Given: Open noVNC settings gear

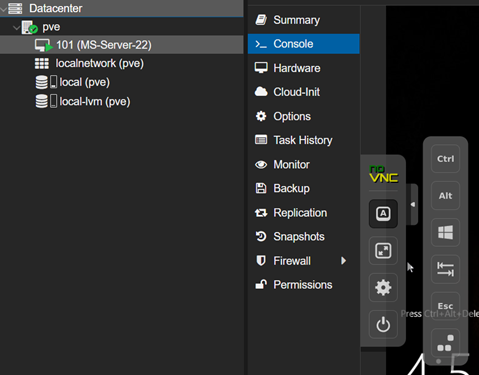Looking at the screenshot, I should pyautogui.click(x=383, y=288).
